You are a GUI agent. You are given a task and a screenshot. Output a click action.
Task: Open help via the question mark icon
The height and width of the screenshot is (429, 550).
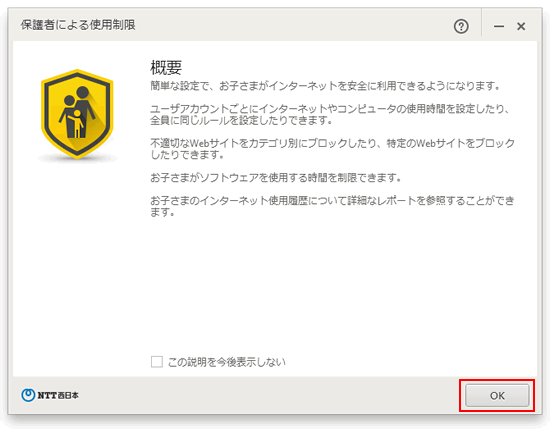click(x=461, y=26)
